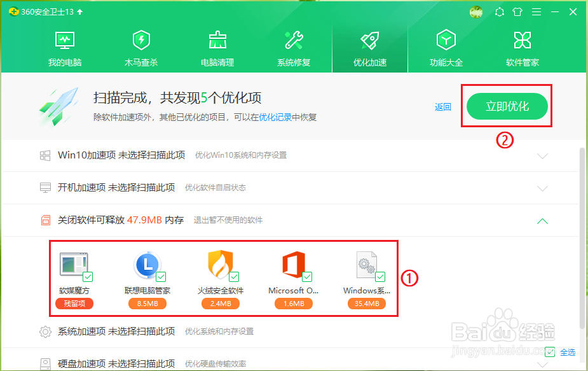Uncheck the 联想电脑管家 checkbox

161,277
